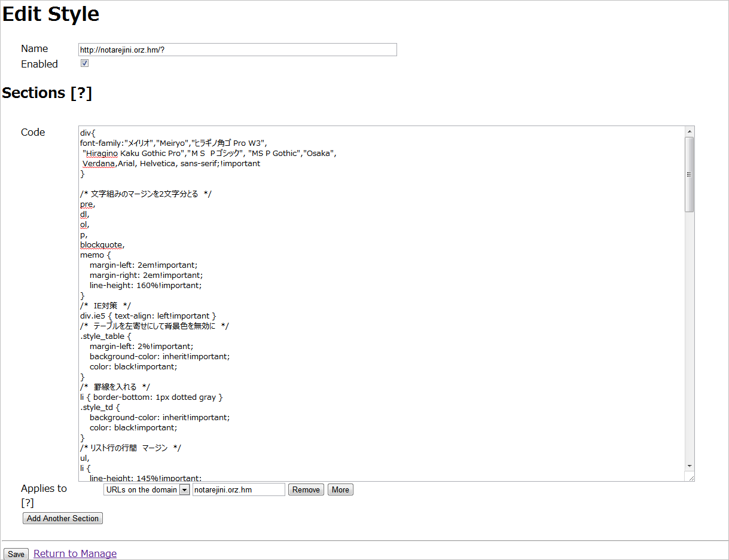Image resolution: width=729 pixels, height=560 pixels.
Task: Save the style
Action: pyautogui.click(x=16, y=554)
